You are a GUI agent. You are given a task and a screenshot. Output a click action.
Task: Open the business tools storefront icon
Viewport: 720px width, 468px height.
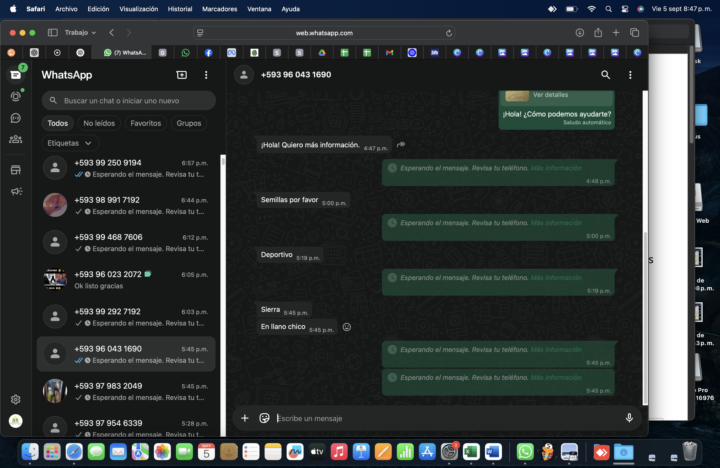(x=16, y=170)
